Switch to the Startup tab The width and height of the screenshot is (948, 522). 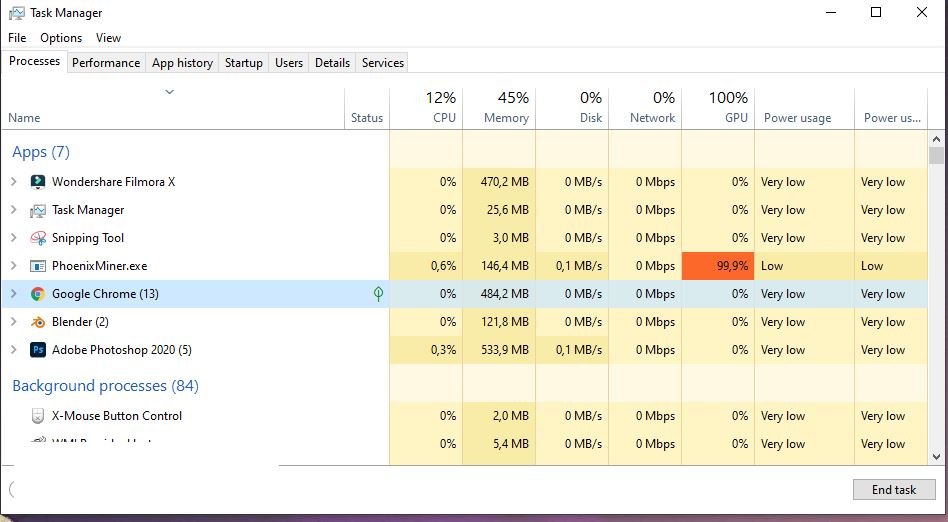(x=244, y=63)
